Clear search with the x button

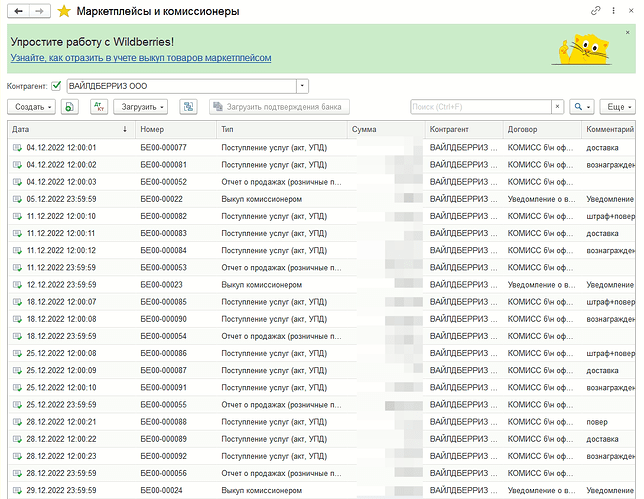[x=557, y=107]
